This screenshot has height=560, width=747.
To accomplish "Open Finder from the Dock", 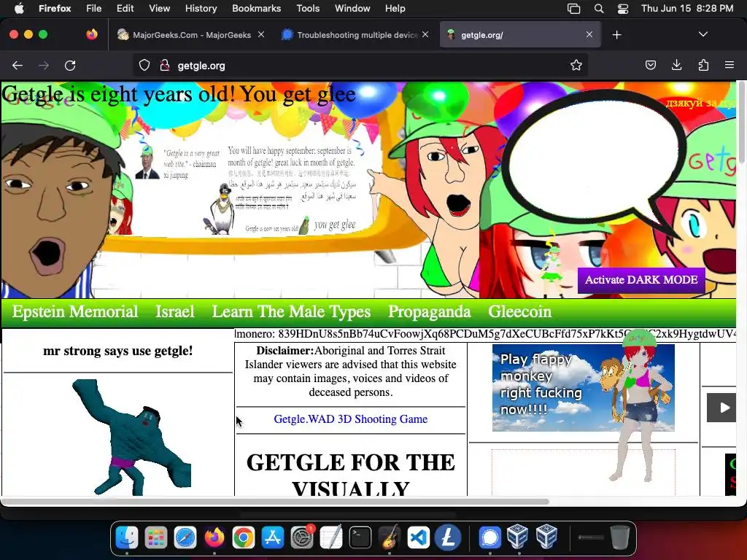I will pyautogui.click(x=127, y=538).
